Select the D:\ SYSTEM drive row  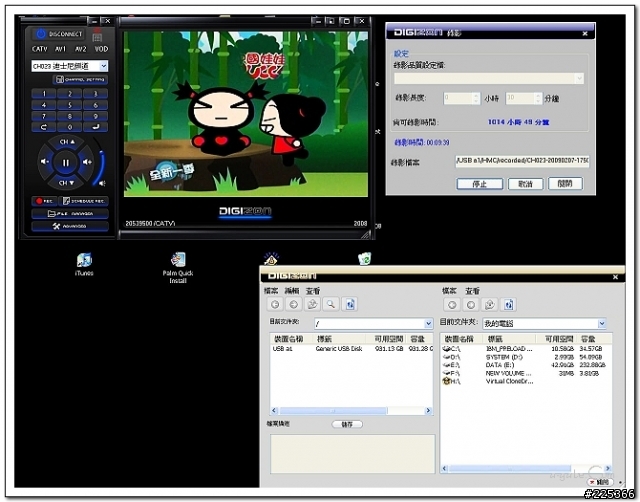point(524,357)
